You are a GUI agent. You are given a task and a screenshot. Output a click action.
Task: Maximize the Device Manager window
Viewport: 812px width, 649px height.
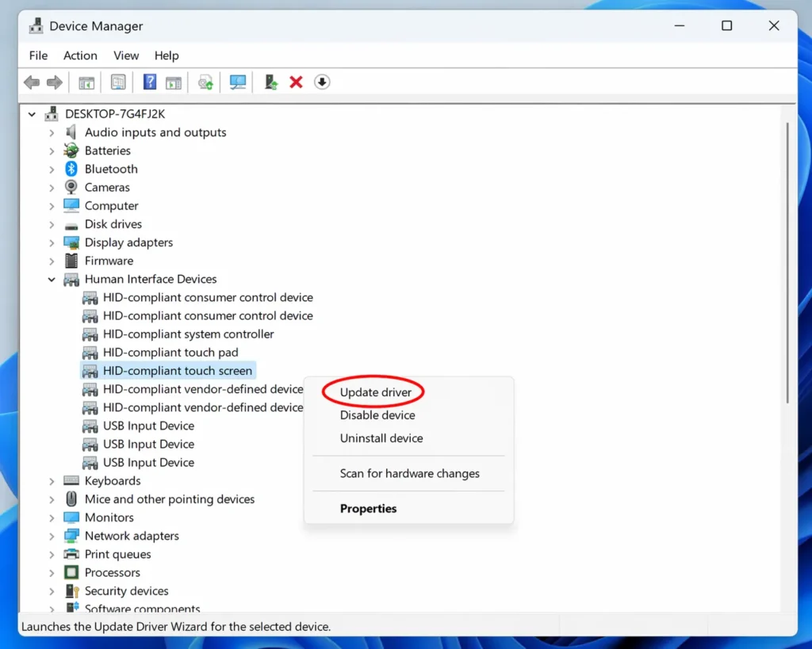pyautogui.click(x=726, y=25)
